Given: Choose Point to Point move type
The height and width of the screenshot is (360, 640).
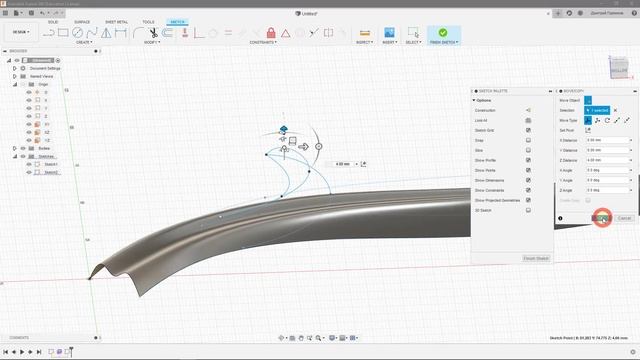Looking at the screenshot, I should 617,120.
